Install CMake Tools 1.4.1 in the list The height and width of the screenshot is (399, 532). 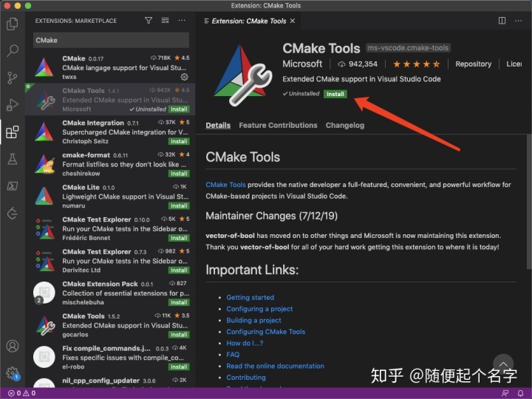click(x=179, y=109)
